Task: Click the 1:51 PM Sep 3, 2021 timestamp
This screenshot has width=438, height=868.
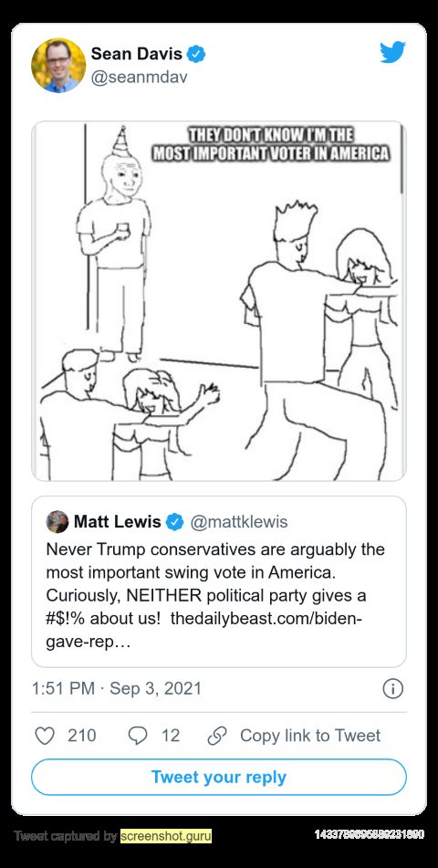Action: 117,688
